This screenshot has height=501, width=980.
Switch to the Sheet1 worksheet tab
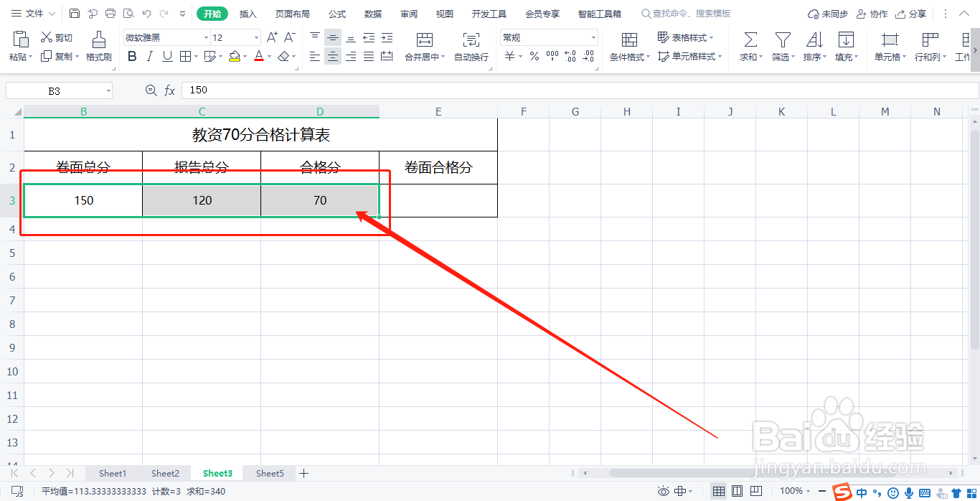click(112, 473)
